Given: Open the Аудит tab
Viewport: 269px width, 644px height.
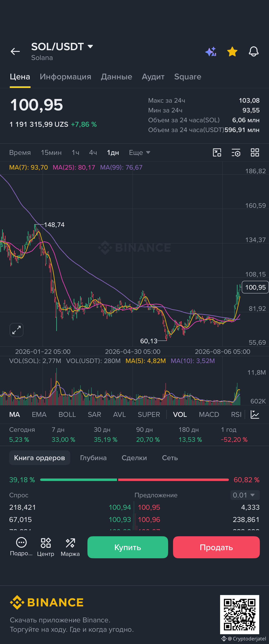Looking at the screenshot, I should tap(153, 77).
